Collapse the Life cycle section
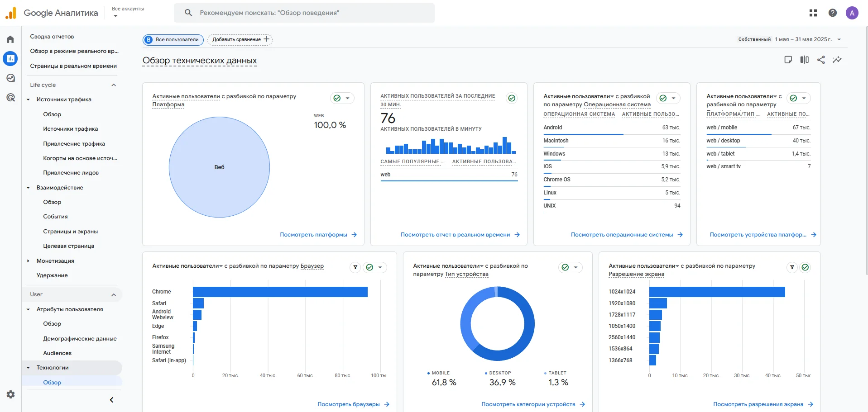This screenshot has height=412, width=868. click(114, 85)
